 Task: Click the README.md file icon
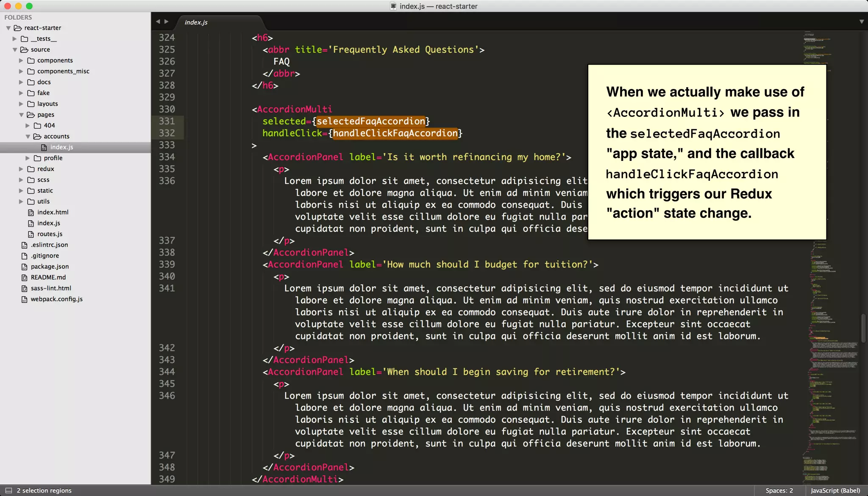coord(25,277)
